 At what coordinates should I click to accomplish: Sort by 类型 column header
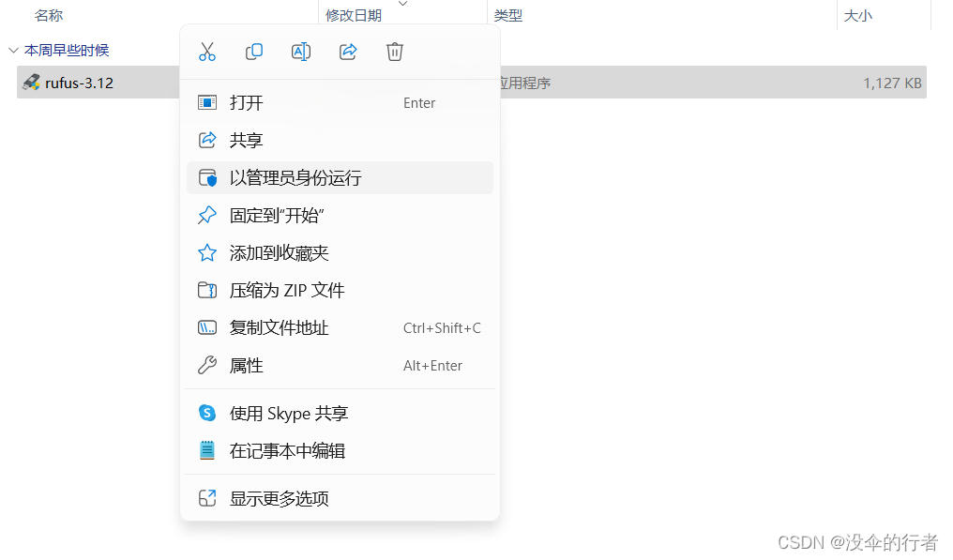pos(508,15)
